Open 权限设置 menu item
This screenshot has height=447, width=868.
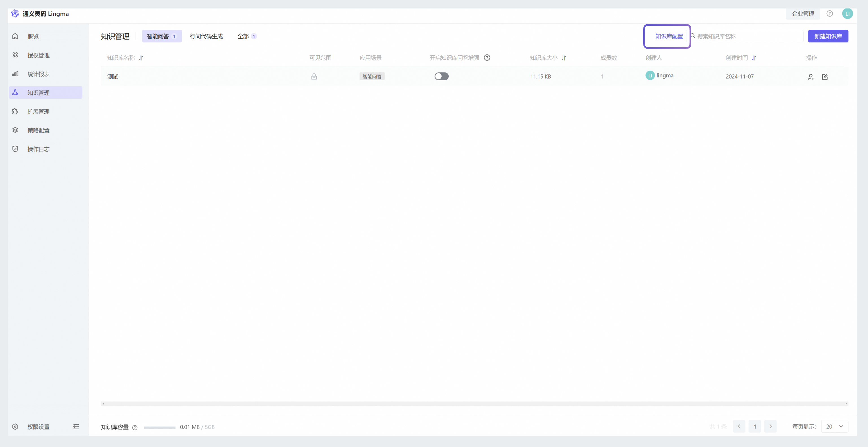click(x=38, y=426)
